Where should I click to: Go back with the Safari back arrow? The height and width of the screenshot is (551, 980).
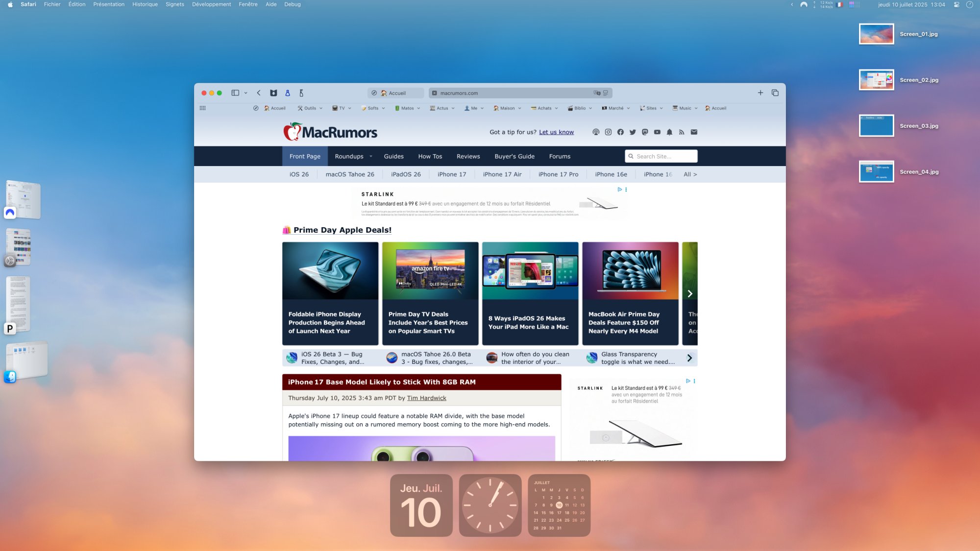(x=259, y=93)
